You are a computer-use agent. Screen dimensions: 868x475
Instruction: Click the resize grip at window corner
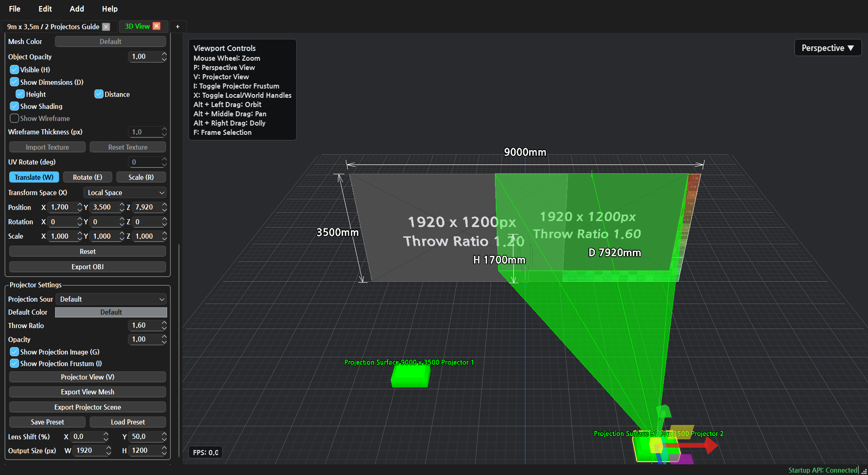864,471
